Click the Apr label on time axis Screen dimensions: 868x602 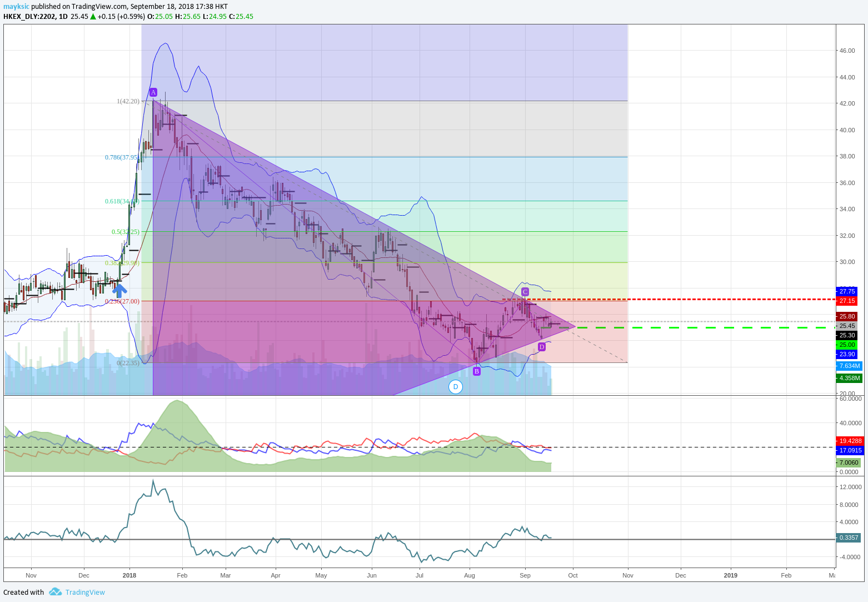[x=276, y=575]
